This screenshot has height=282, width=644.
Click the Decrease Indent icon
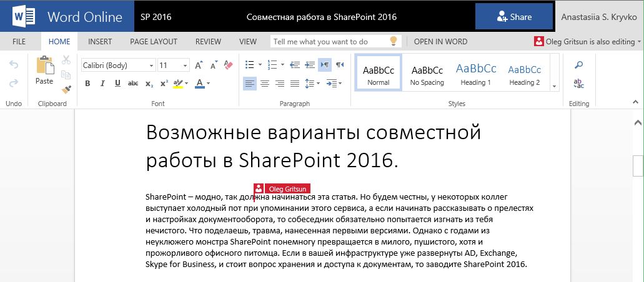(x=294, y=65)
